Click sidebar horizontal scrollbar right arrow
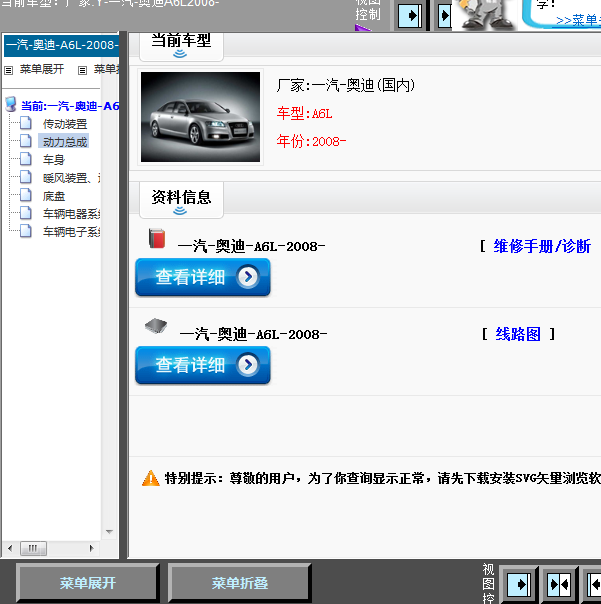 pyautogui.click(x=91, y=548)
